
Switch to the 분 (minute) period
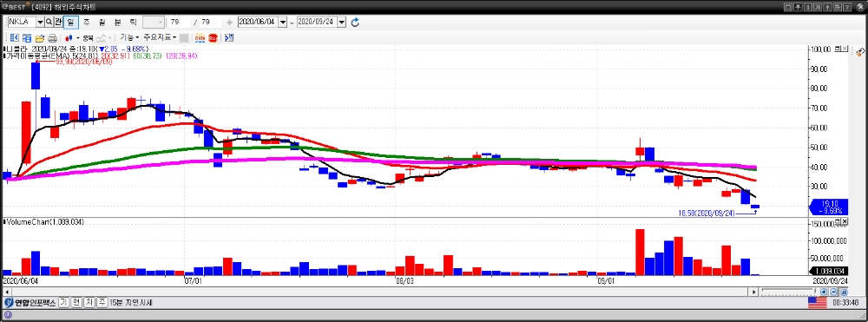click(117, 22)
